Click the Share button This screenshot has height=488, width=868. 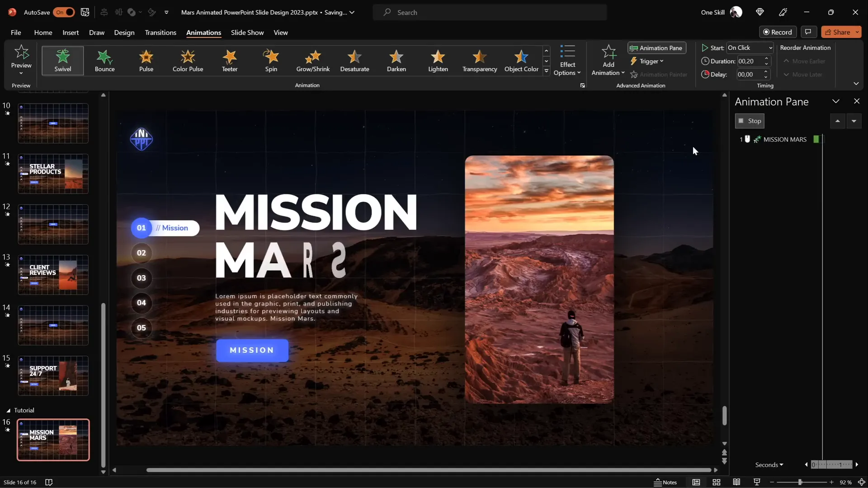(x=837, y=32)
